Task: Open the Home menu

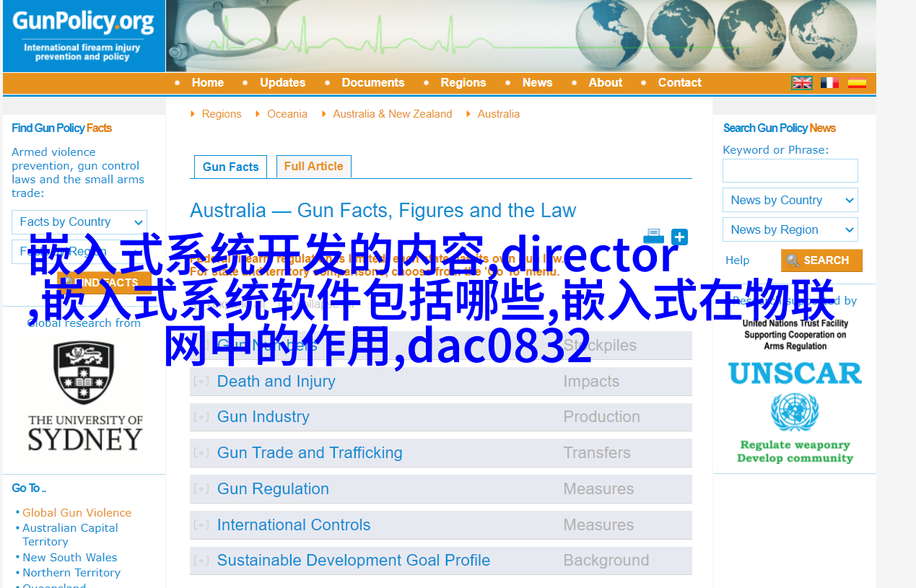Action: 208,83
